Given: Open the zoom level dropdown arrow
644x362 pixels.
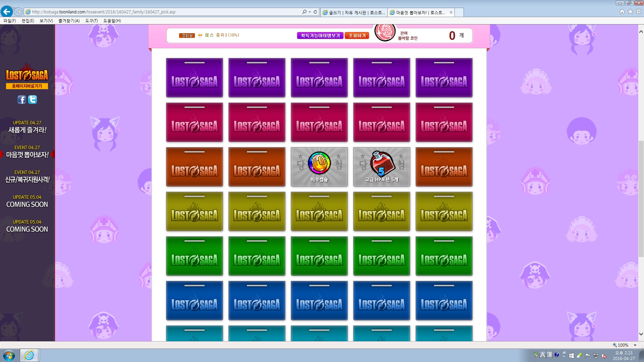Looking at the screenshot, I should 635,345.
